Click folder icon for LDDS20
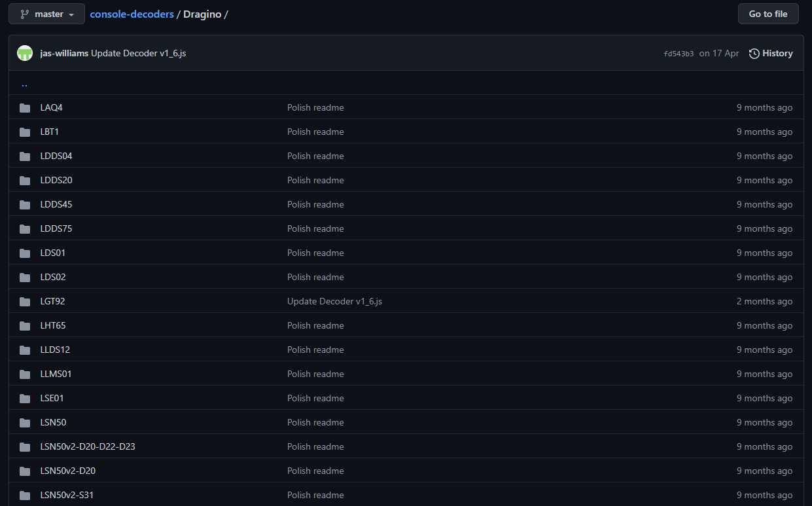The width and height of the screenshot is (812, 506). pyautogui.click(x=25, y=181)
